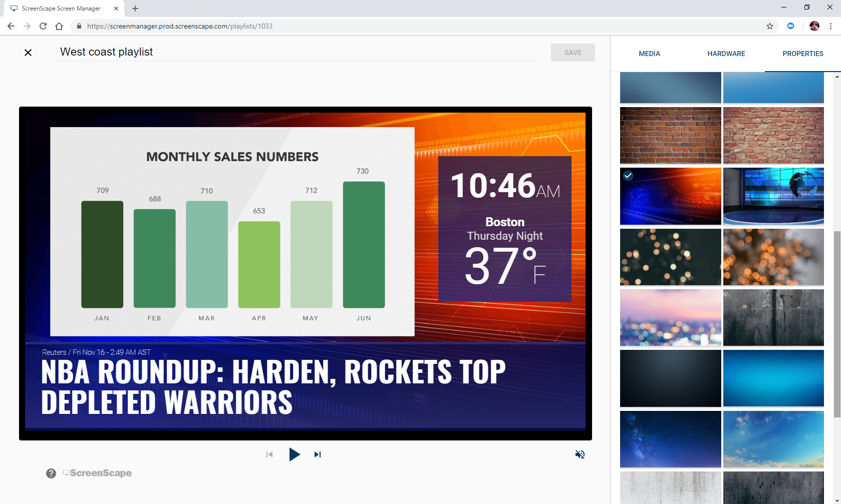Viewport: 841px width, 504px height.
Task: Go to the previous playlist item
Action: 269,454
